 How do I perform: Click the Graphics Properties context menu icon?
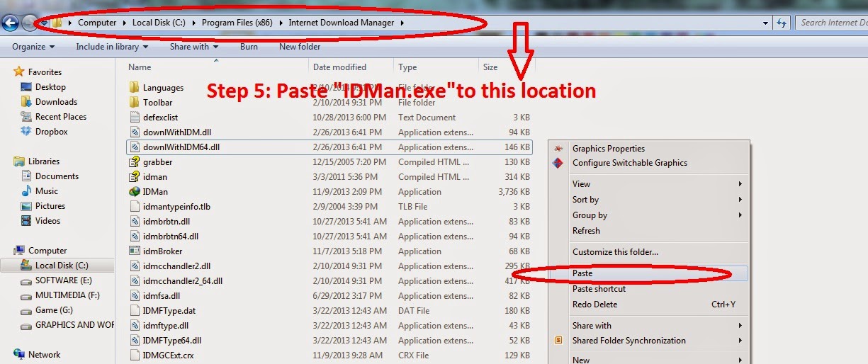559,149
